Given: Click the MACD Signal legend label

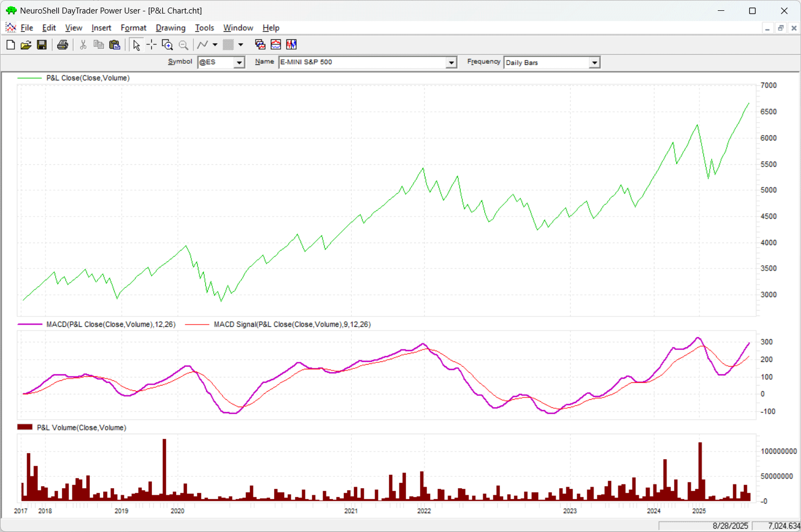Looking at the screenshot, I should click(292, 325).
